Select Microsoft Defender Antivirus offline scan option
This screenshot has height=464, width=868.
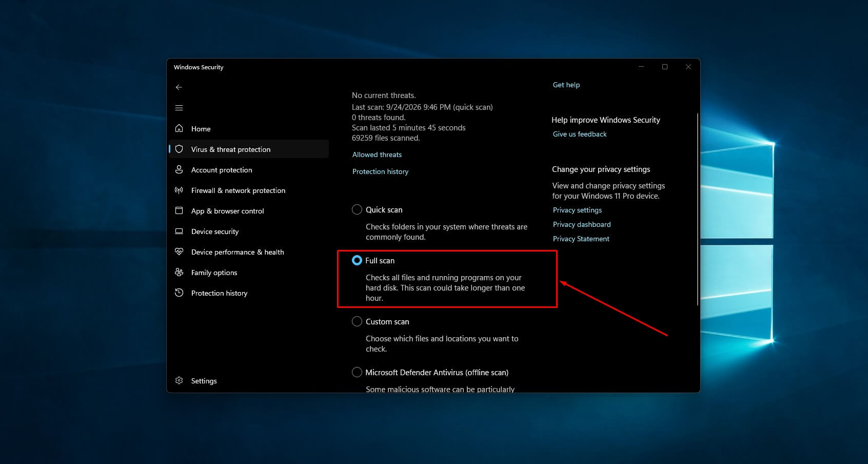pyautogui.click(x=357, y=372)
